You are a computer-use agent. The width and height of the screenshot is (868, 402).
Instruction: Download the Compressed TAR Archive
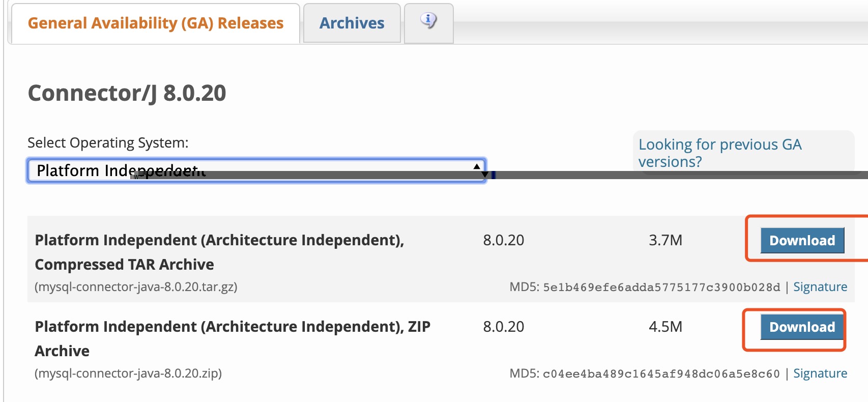tap(802, 240)
